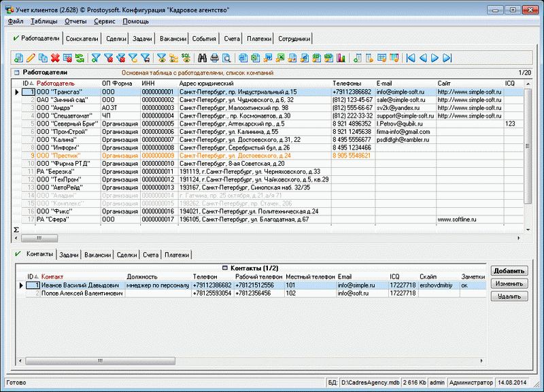This screenshot has width=544, height=392.
Task: Toggle green checkmark beside Контакты tab
Action: click(18, 254)
